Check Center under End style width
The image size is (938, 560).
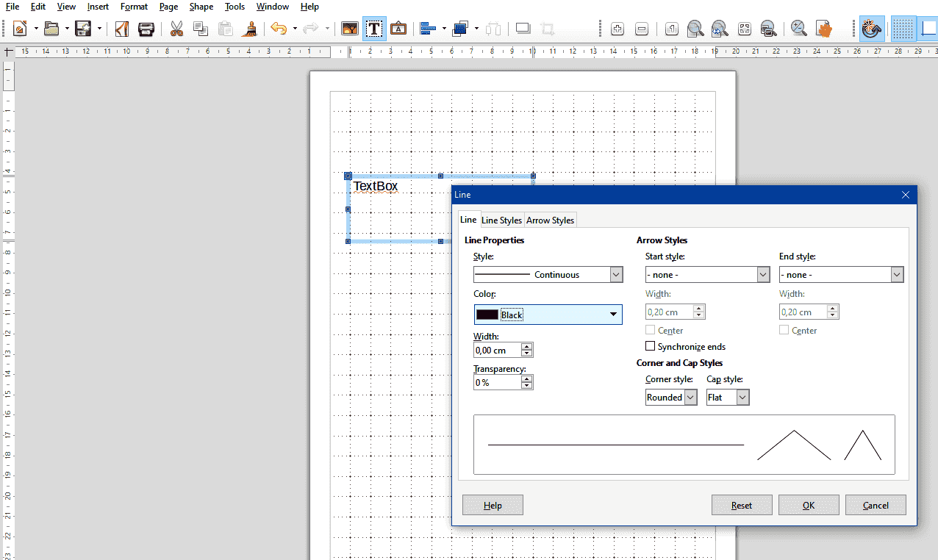click(x=784, y=330)
